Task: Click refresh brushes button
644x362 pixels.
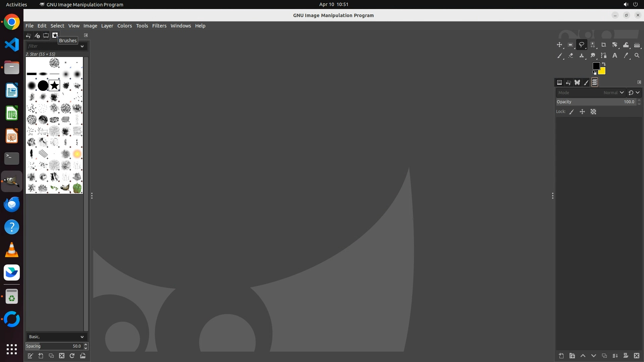Action: coord(72,356)
